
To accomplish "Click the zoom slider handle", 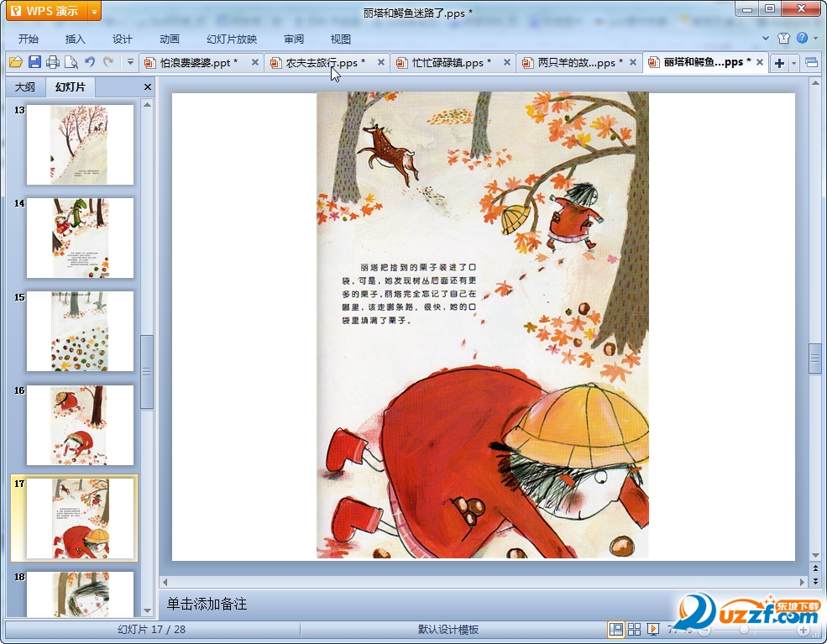I will tap(744, 630).
